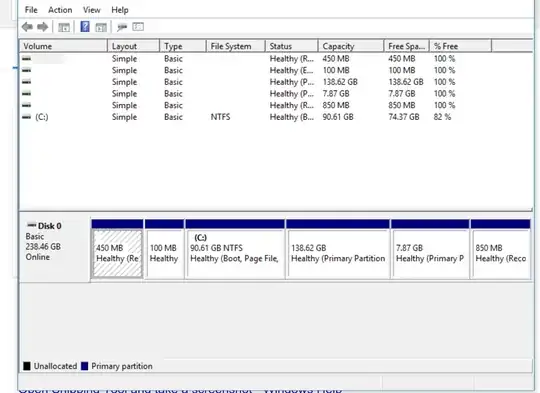
Task: Click the Primary partition legend label
Action: tap(122, 366)
